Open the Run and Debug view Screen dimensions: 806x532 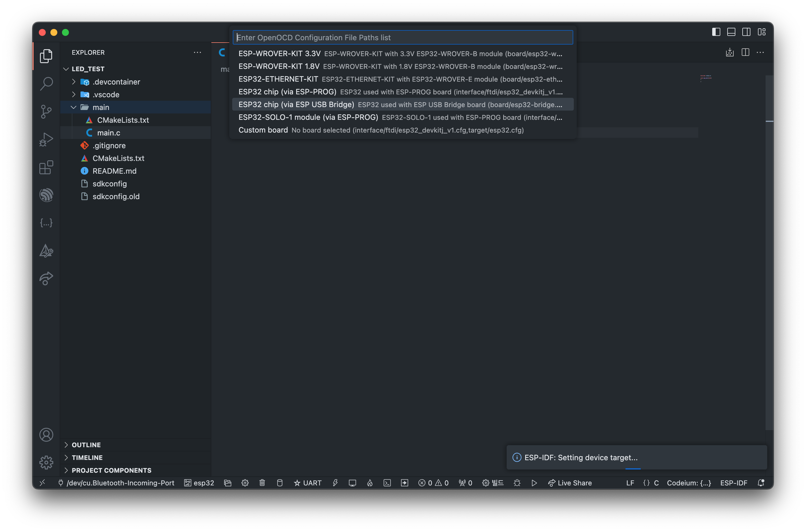coord(46,139)
